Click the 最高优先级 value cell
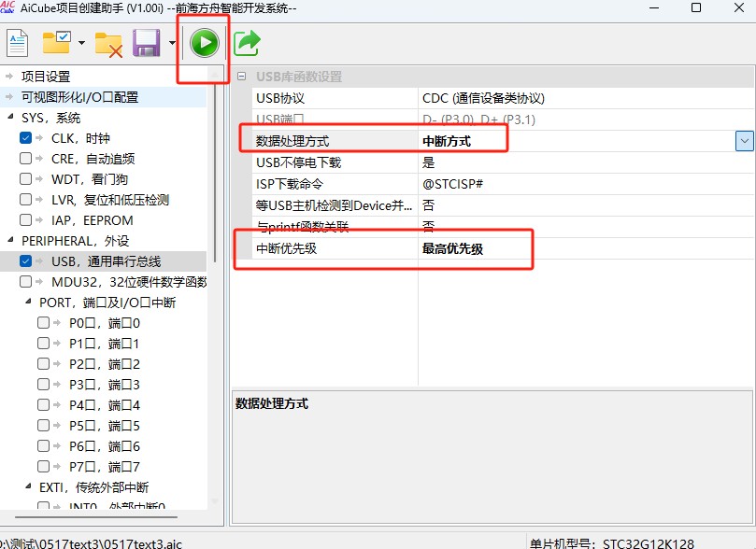Screen dimensions: 756x549 click(586, 248)
